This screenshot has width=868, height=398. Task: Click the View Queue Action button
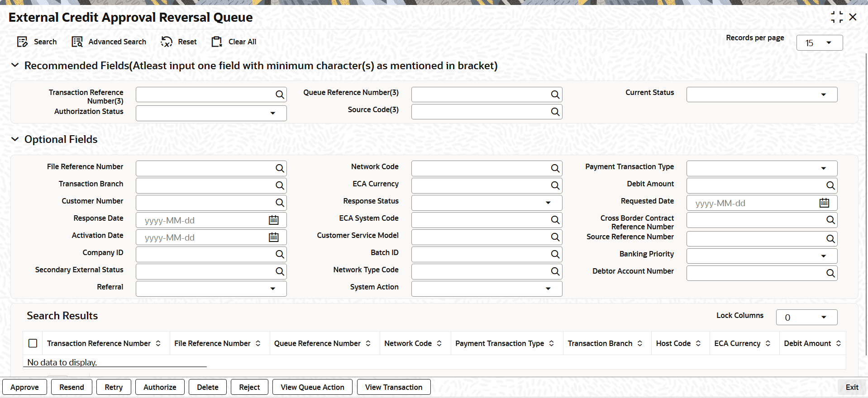(312, 387)
